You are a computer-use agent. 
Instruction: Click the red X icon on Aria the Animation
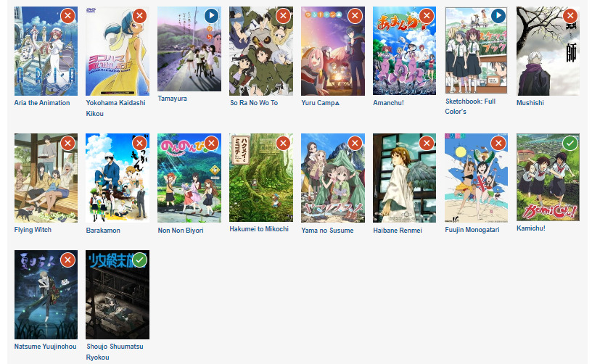point(68,16)
